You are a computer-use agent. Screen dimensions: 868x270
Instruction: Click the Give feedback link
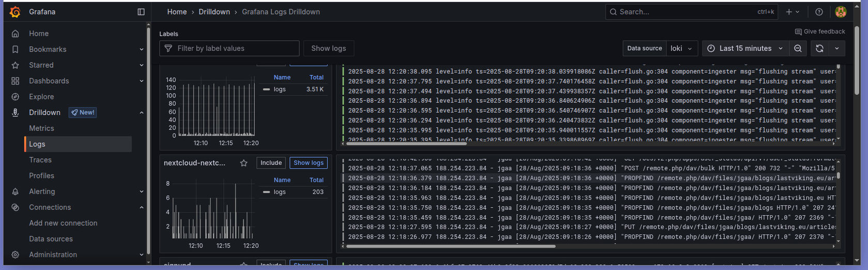(x=820, y=32)
